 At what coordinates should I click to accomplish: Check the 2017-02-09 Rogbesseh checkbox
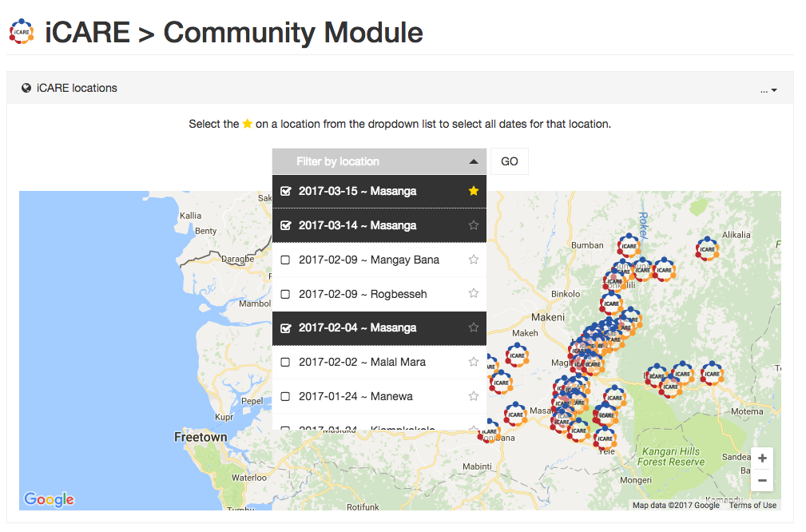[x=285, y=294]
